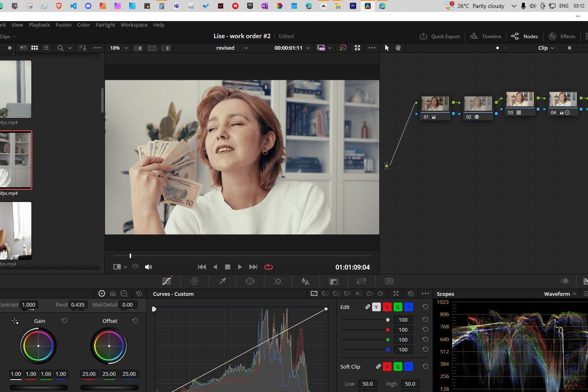The width and height of the screenshot is (588, 392).
Task: Reset the Gain color wheel
Action: pos(64,321)
